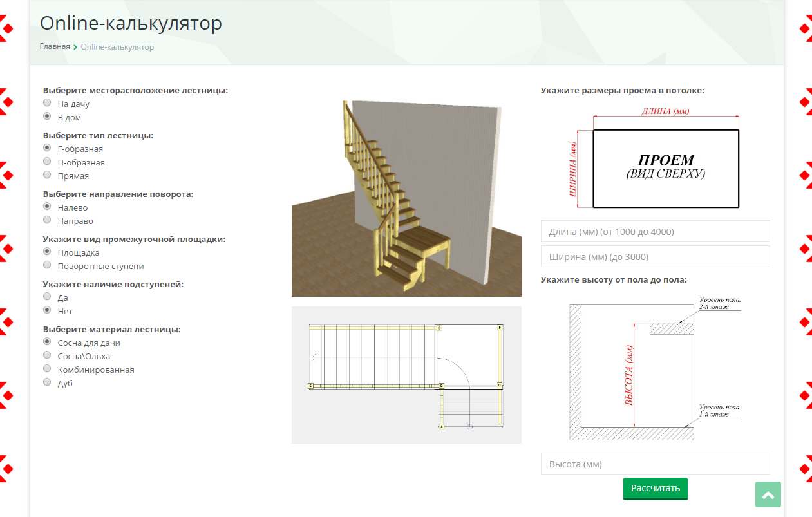Viewport: 812px width, 517px height.
Task: Click 'Выберите тип лестницы:' label
Action: tap(98, 135)
